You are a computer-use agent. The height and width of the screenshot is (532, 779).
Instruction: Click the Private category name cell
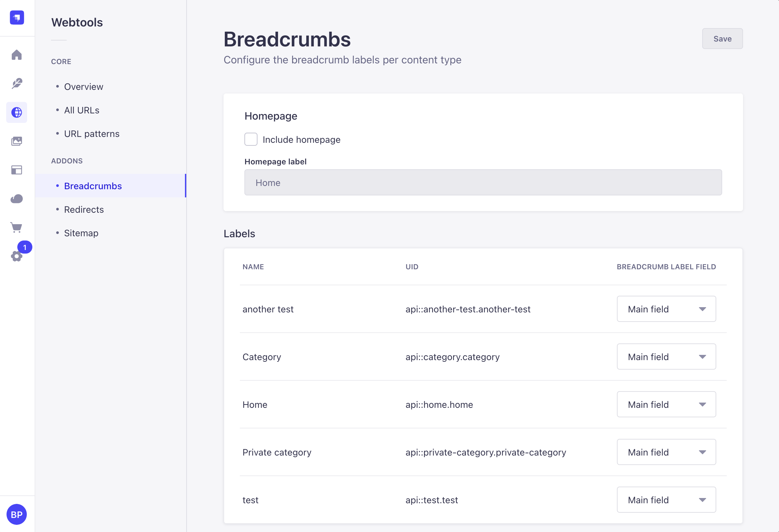(277, 452)
